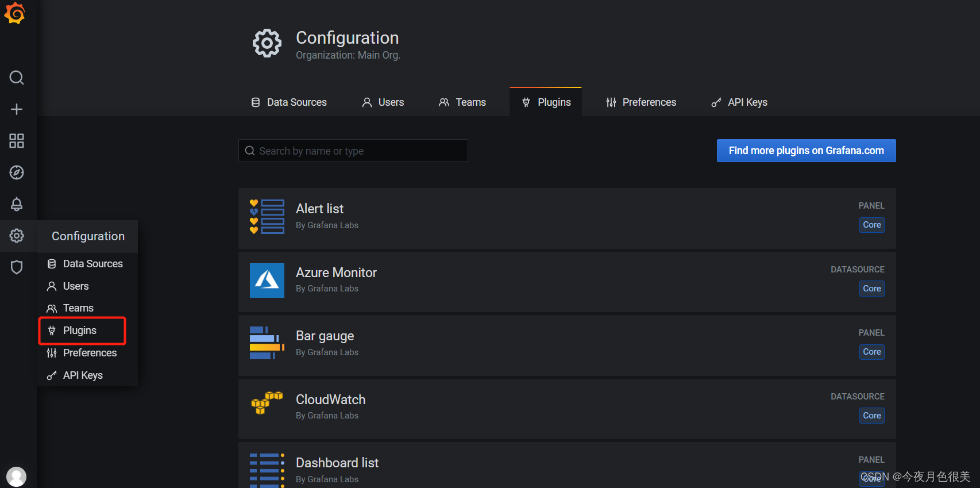Click the Configuration page title
The width and height of the screenshot is (980, 488).
tap(347, 38)
